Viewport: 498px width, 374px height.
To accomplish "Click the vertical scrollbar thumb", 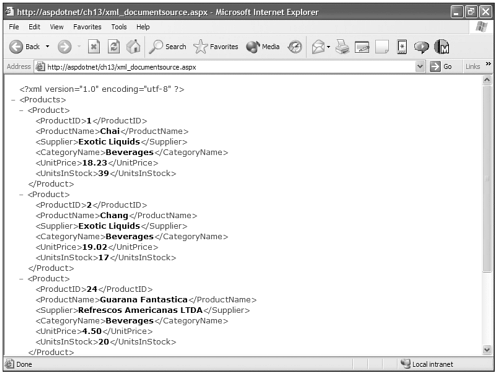I will coord(487,179).
